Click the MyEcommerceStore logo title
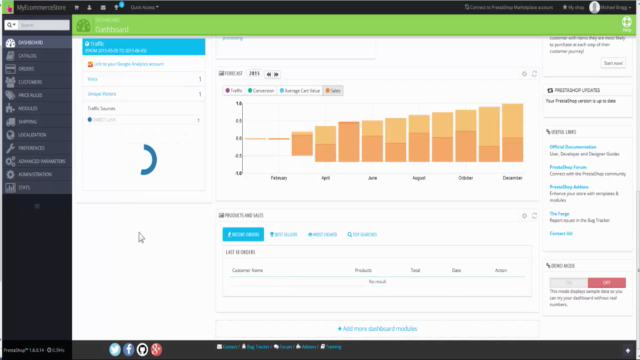The image size is (640, 360). [x=41, y=7]
